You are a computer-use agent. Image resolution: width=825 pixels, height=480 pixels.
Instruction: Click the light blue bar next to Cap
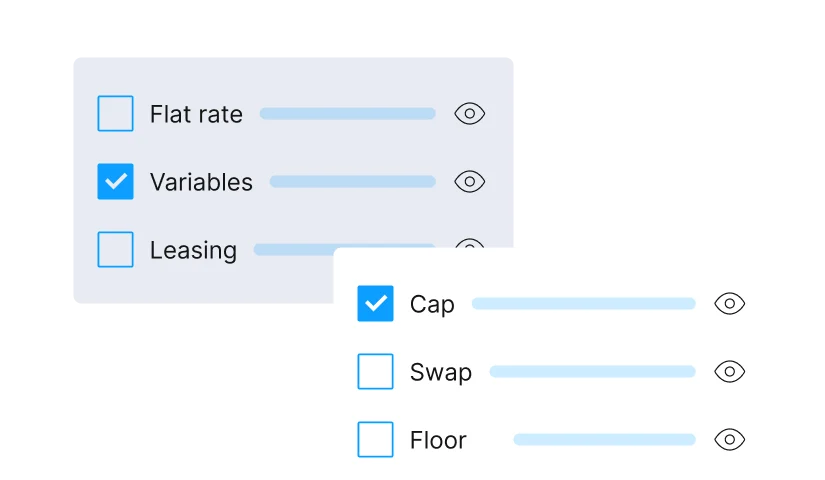[x=583, y=304]
